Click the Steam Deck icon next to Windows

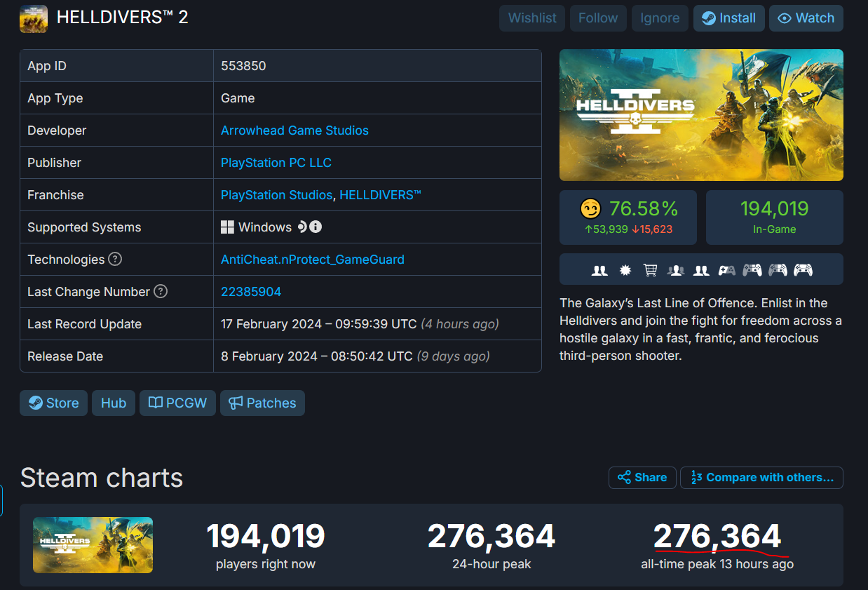tap(302, 227)
